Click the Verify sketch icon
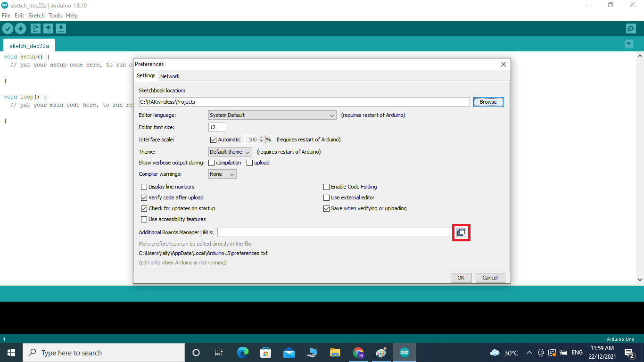644x362 pixels. pos(8,28)
